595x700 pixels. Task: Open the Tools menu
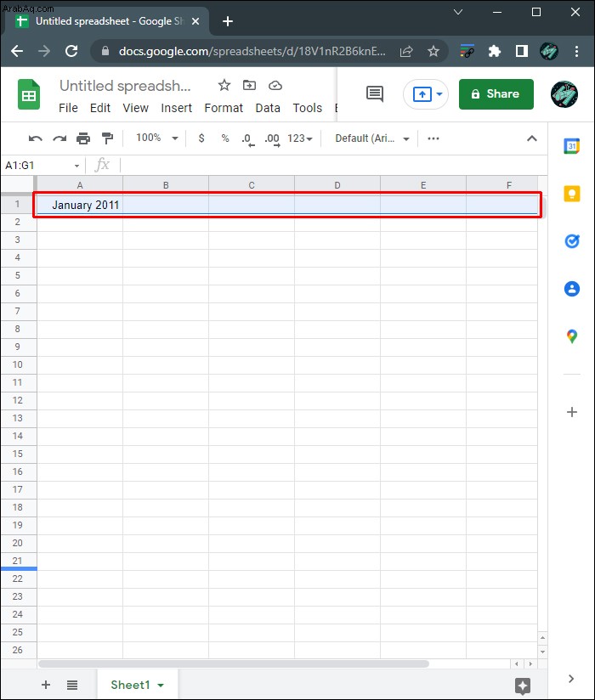[x=308, y=108]
